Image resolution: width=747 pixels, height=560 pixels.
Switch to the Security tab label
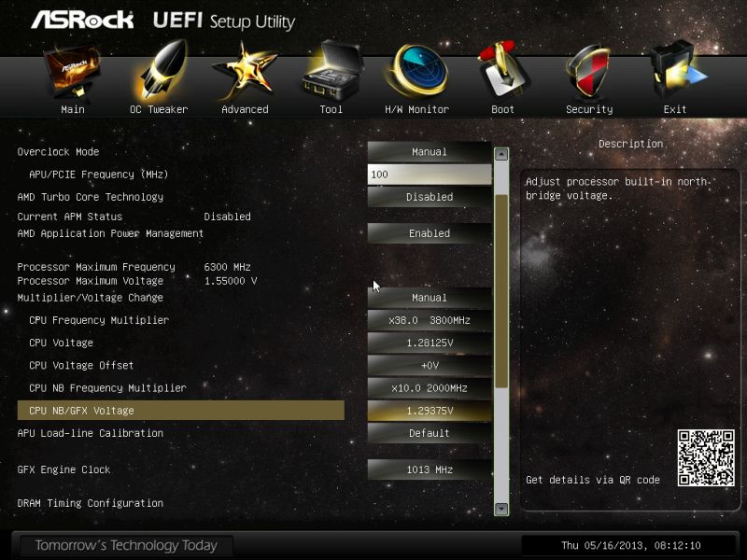pyautogui.click(x=589, y=109)
